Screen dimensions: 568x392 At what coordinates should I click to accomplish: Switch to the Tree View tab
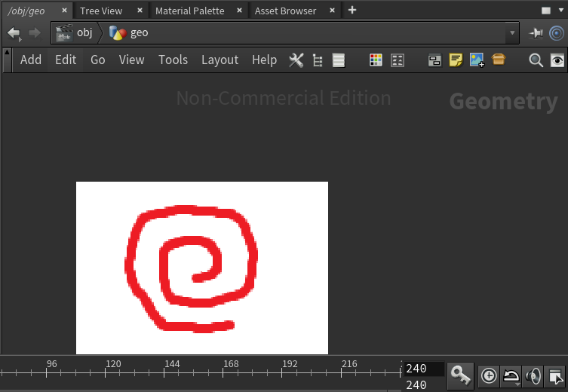(101, 11)
